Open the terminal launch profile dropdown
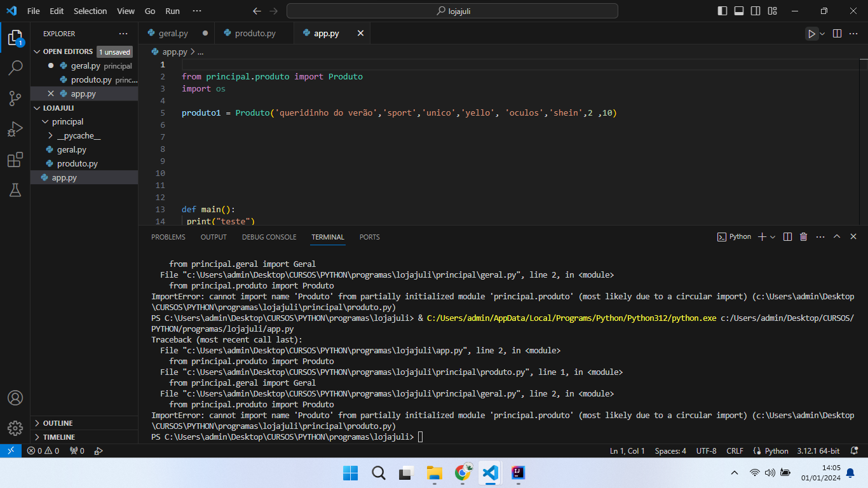Viewport: 868px width, 488px height. coord(773,236)
